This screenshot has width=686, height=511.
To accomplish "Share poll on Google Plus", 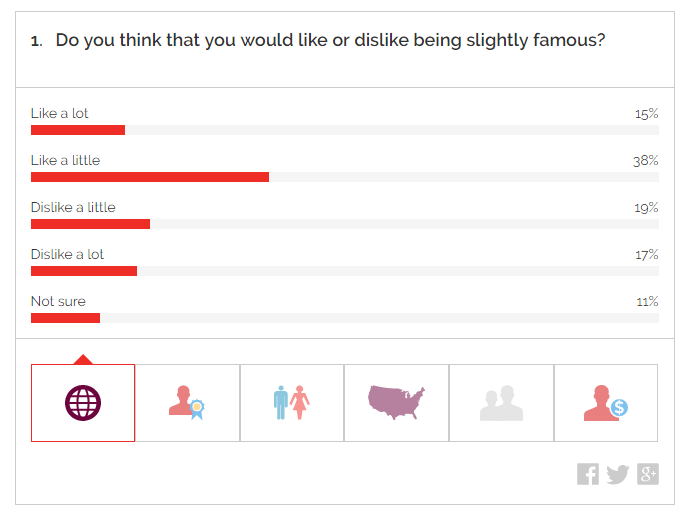I will pos(648,474).
